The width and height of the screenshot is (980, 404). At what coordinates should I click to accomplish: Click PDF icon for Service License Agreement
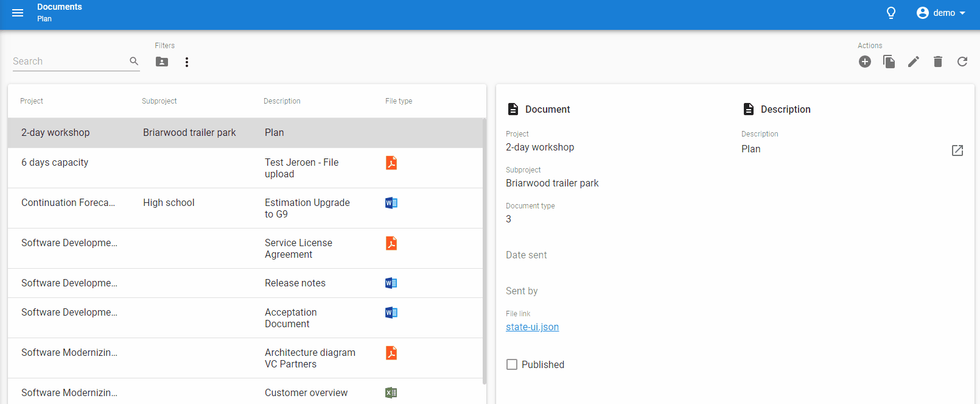[391, 243]
